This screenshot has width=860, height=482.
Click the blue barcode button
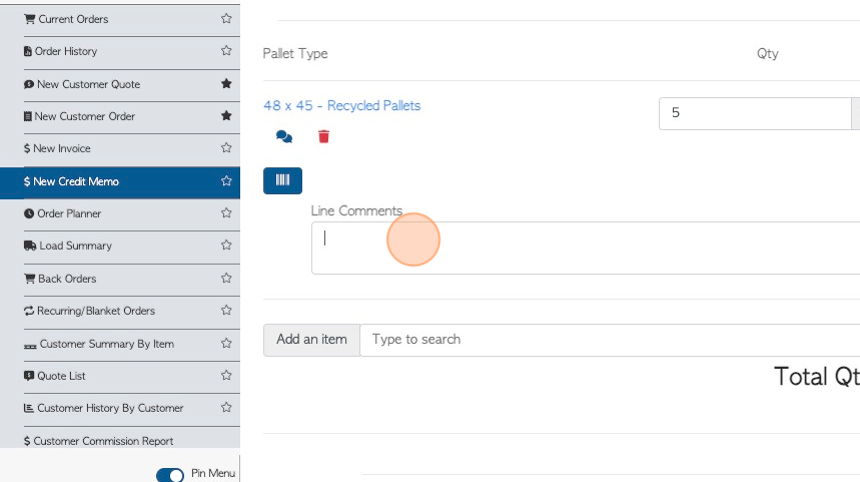point(282,180)
